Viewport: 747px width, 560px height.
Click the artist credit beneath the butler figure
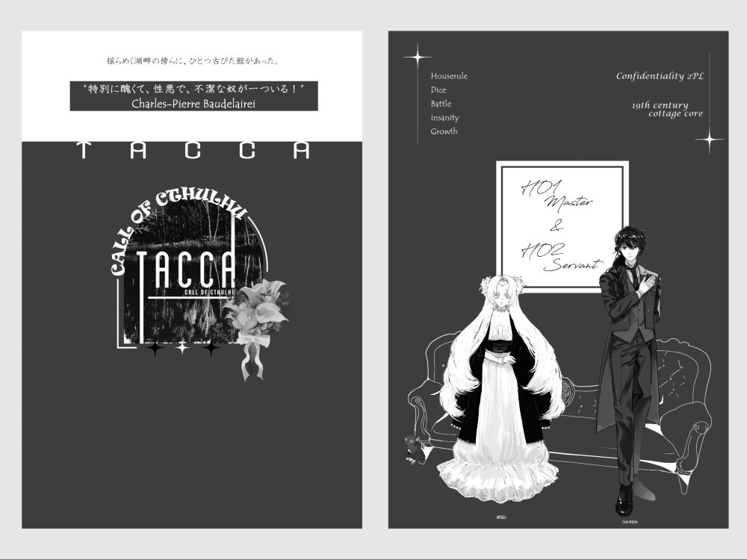pos(630,523)
